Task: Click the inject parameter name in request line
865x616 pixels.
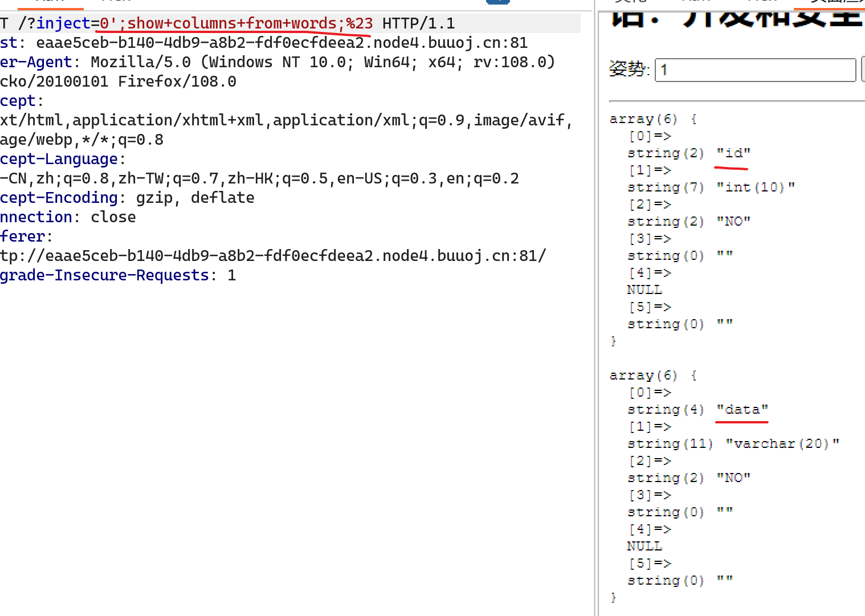Action: point(63,23)
